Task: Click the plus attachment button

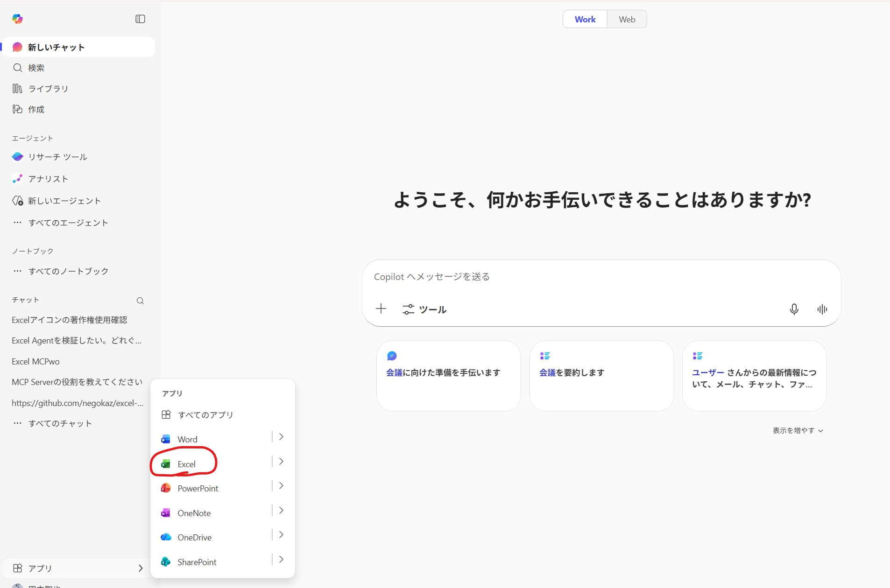Action: click(x=381, y=308)
